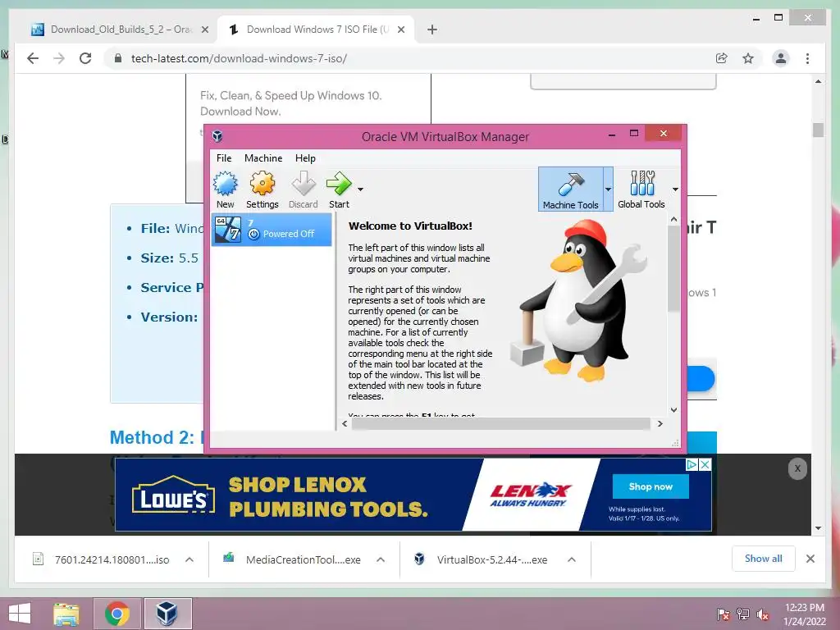
Task: Open the Machine menu in VirtualBox
Action: click(x=263, y=158)
